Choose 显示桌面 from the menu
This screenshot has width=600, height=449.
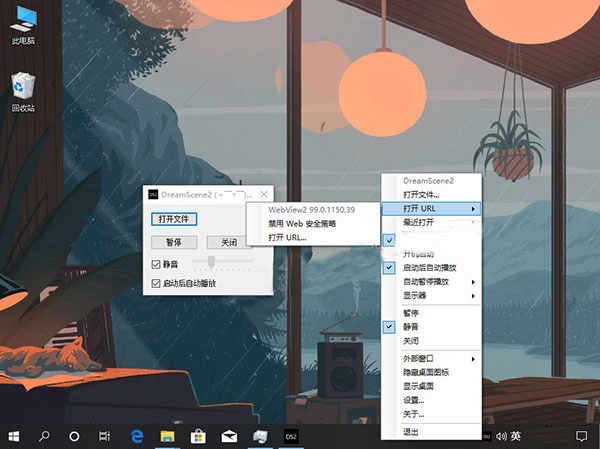coord(431,386)
